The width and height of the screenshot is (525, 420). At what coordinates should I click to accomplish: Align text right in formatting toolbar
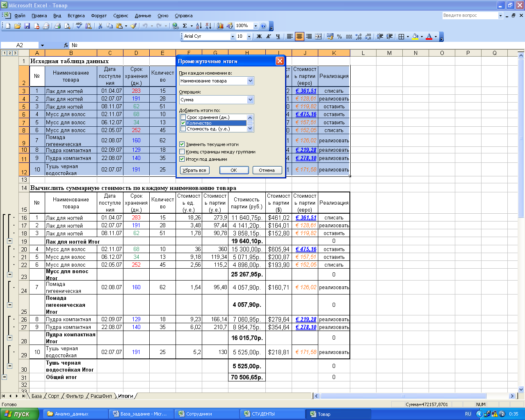(309, 37)
